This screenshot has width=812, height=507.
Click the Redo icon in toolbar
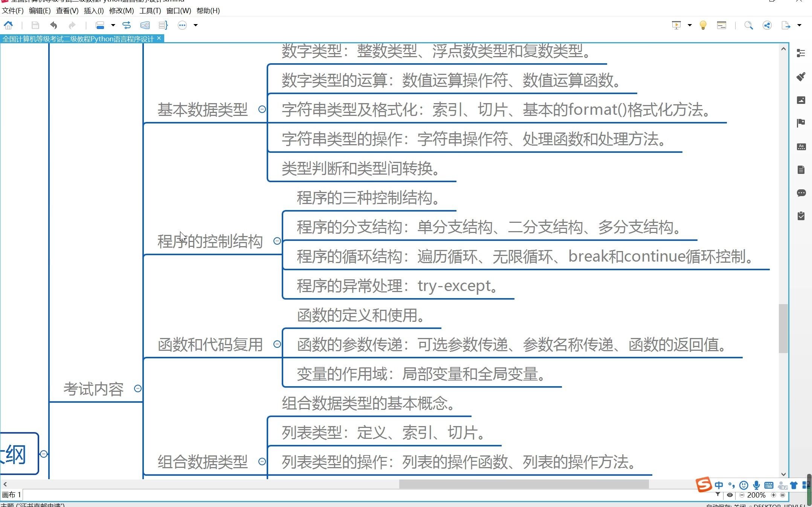(72, 24)
